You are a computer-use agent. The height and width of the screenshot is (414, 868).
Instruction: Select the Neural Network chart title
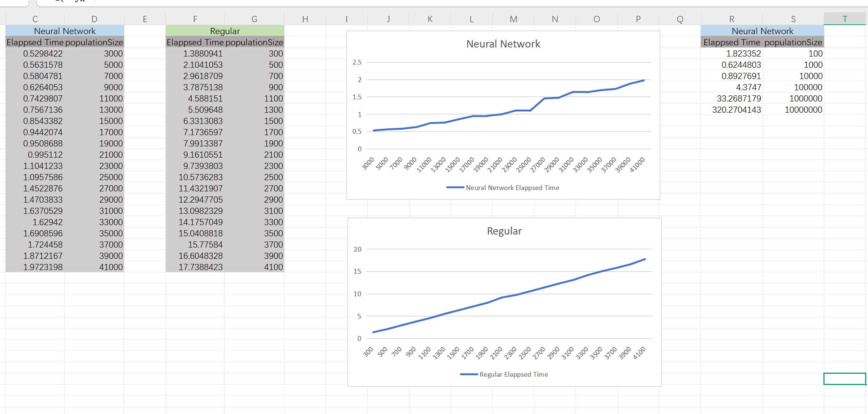pyautogui.click(x=503, y=44)
